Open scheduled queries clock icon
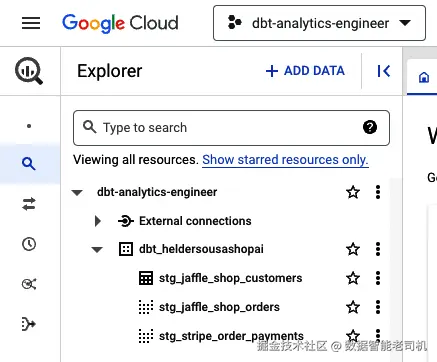 click(29, 244)
